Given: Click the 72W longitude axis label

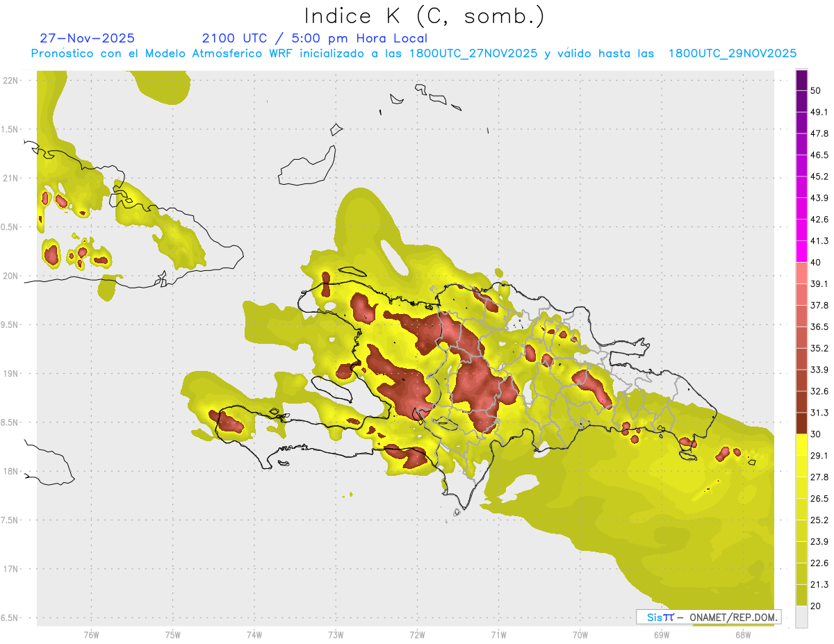Looking at the screenshot, I should [x=417, y=634].
